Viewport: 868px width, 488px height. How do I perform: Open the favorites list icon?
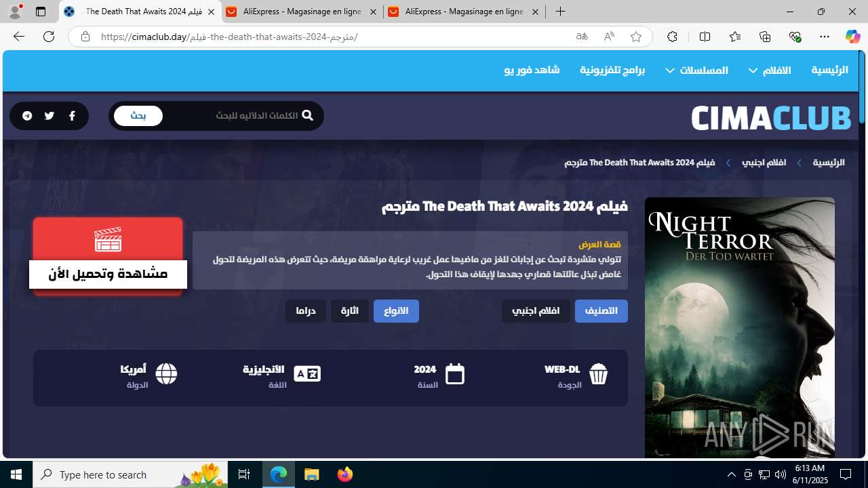pos(735,37)
